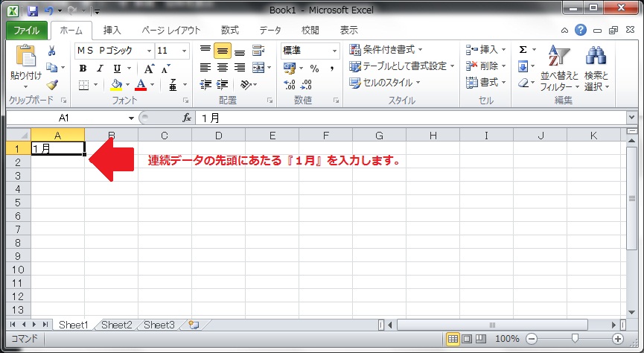Screen dimensions: 644x353
Task: Align text left
Action: coord(205,68)
